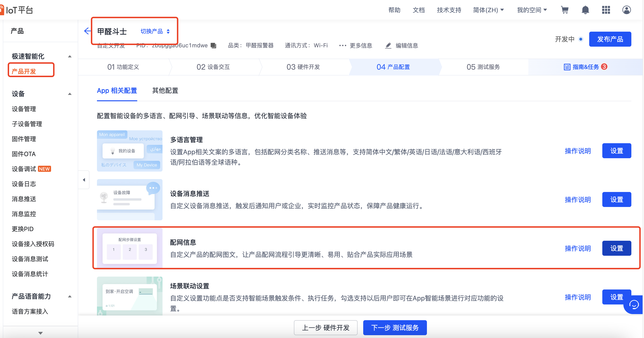Screen dimensions: 644x338
Task: Click the 设备消息推送 thumbnail image
Action: [x=130, y=200]
